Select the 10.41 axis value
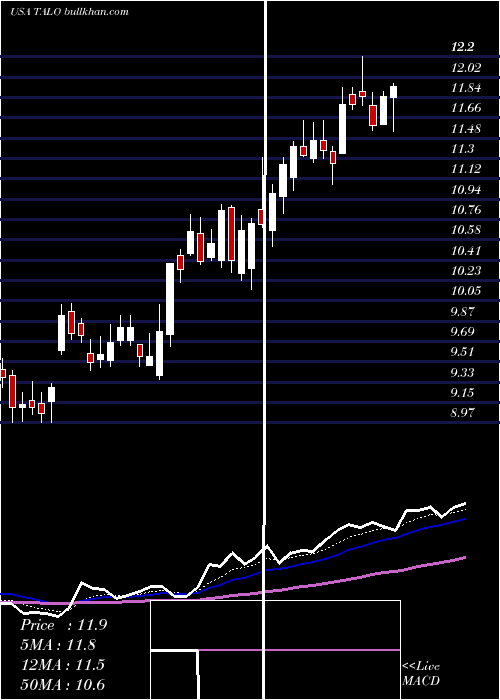 tap(466, 250)
